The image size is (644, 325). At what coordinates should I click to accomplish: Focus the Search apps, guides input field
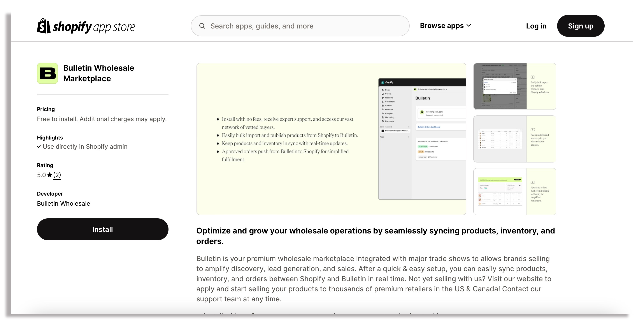tap(300, 26)
